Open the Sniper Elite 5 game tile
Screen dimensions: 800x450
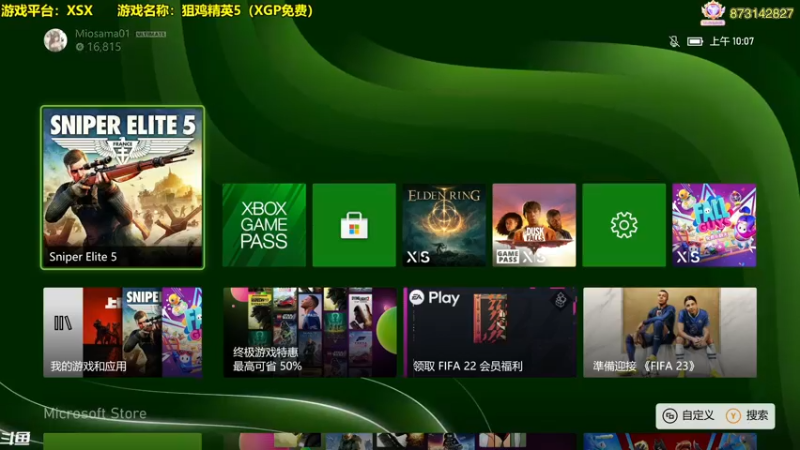(122, 187)
